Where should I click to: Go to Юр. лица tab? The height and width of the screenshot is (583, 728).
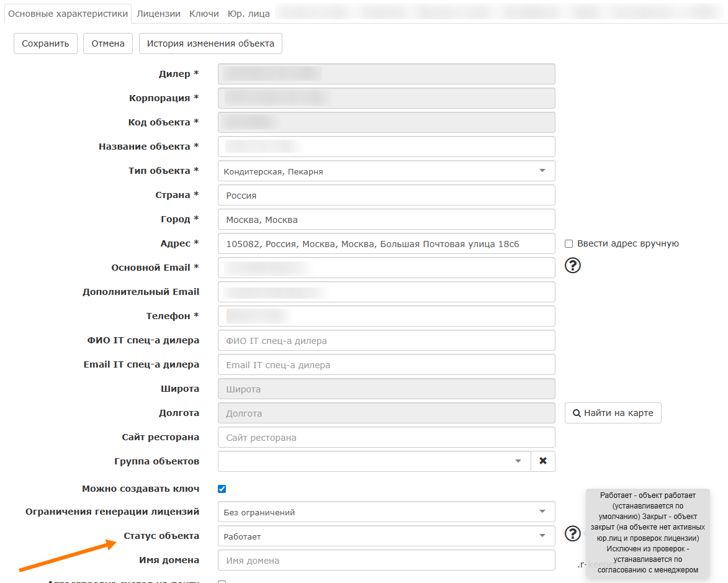[248, 13]
